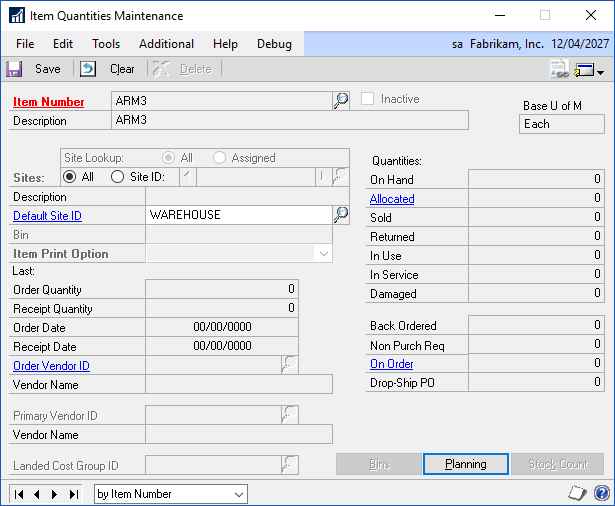The height and width of the screenshot is (506, 615).
Task: Click the GoTo document icon in toolbar
Action: [x=559, y=69]
